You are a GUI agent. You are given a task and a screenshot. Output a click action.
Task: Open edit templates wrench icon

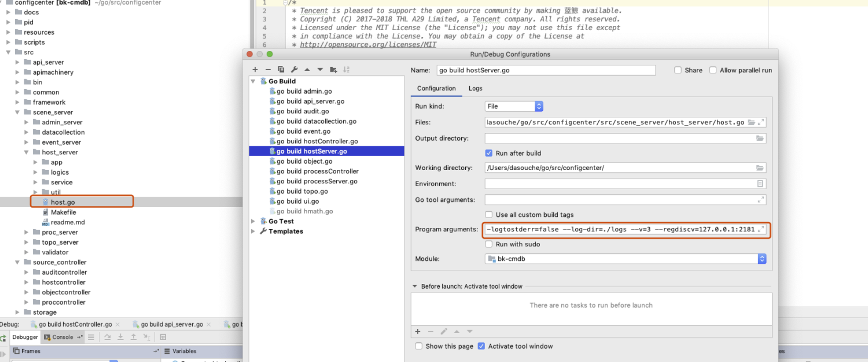point(294,69)
